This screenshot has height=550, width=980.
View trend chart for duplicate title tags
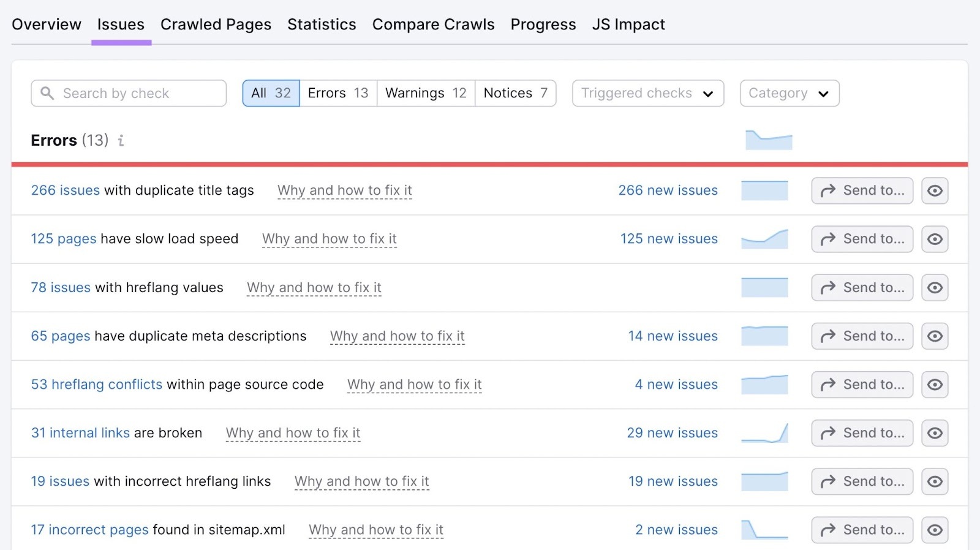pos(764,190)
